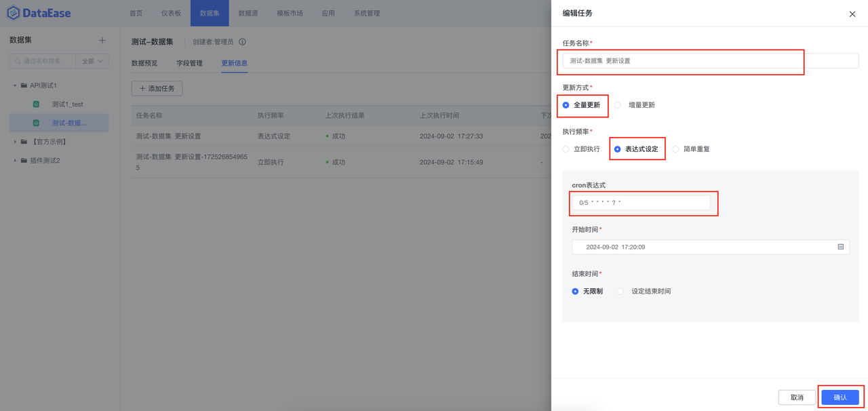Open the calendar icon in 开始时间 field

tap(839, 247)
